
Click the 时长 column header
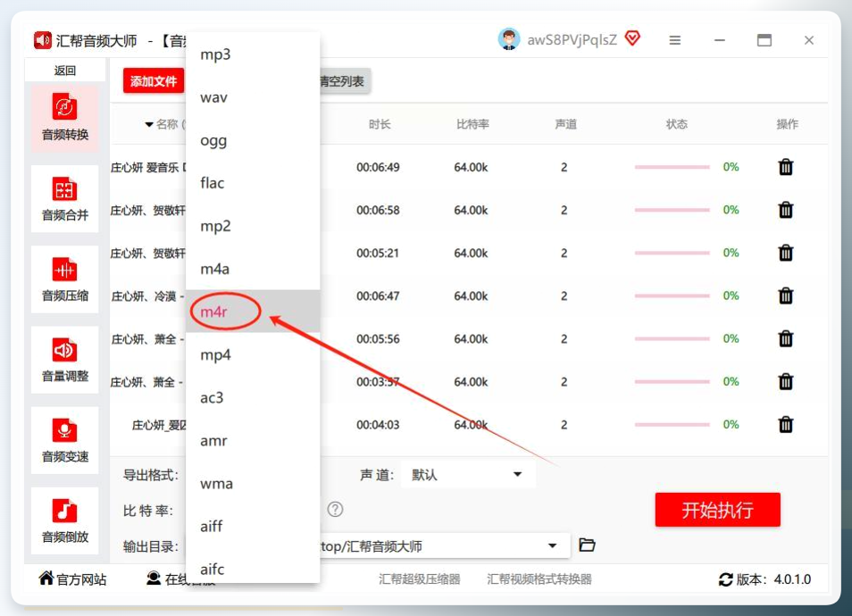[x=380, y=124]
